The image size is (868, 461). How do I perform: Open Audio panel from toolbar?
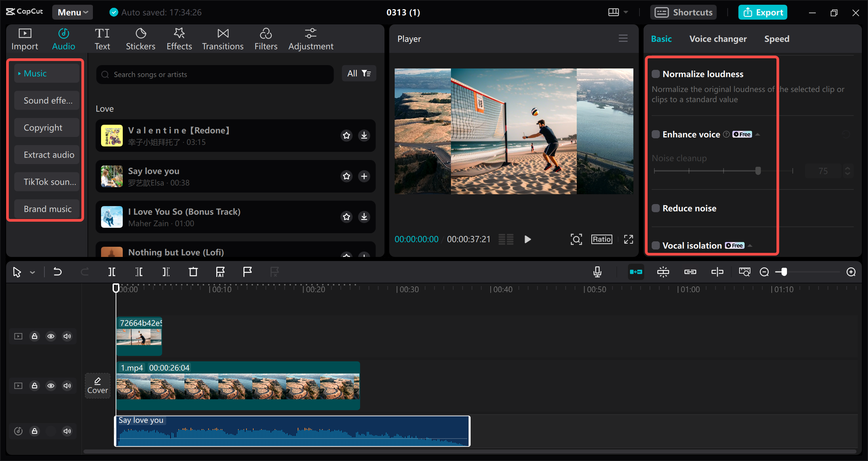coord(63,38)
